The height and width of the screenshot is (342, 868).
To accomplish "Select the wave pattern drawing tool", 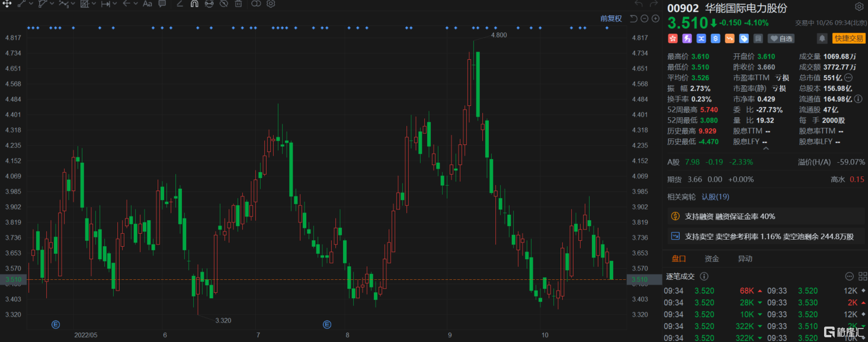I will (63, 4).
